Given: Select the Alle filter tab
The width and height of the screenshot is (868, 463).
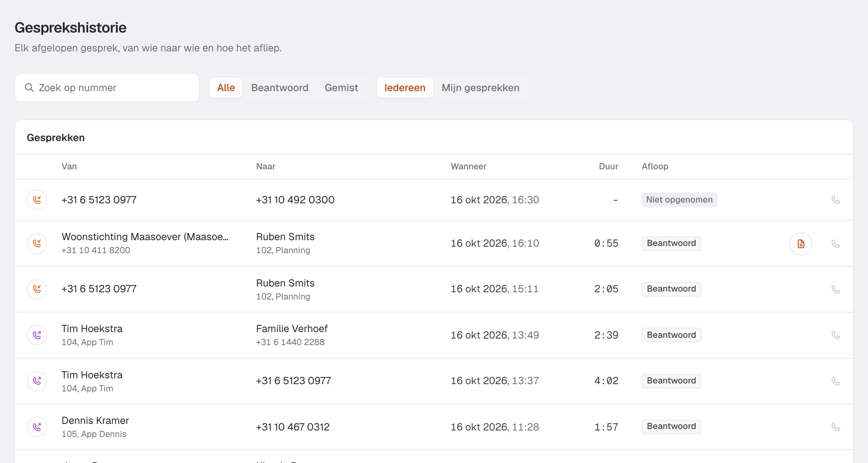Looking at the screenshot, I should [x=226, y=88].
